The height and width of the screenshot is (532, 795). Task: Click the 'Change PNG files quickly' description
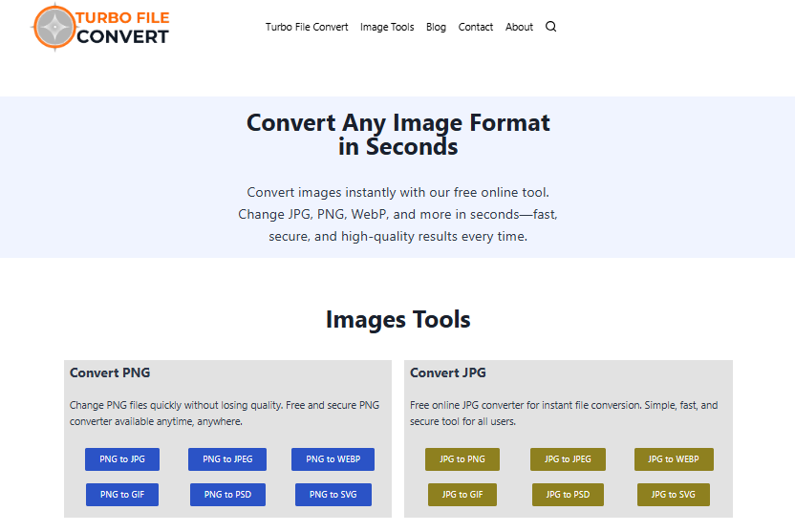tap(225, 413)
